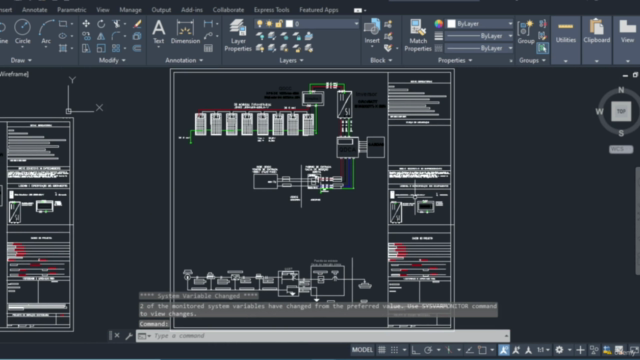Pick the Leader annotation tool
This screenshot has width=640, height=360.
click(208, 36)
